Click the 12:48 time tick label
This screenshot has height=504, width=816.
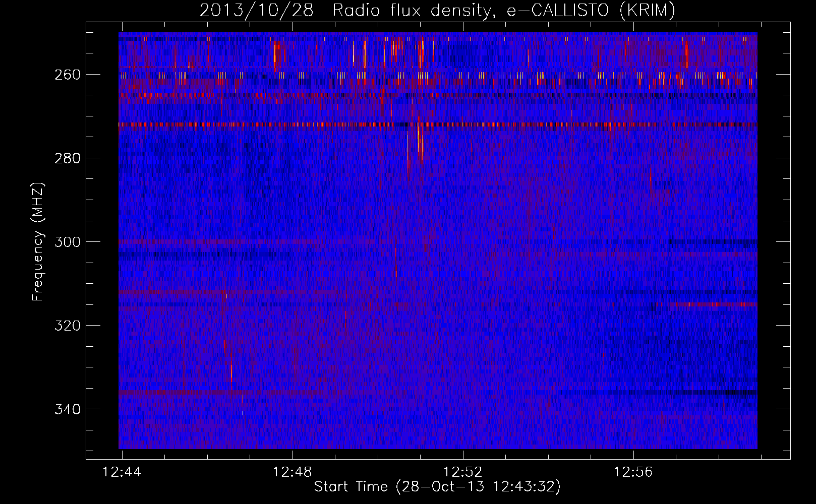point(293,472)
